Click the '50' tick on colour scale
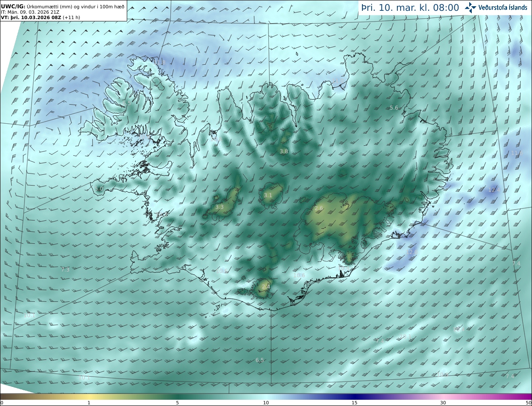This screenshot has height=406, width=532. [x=529, y=403]
